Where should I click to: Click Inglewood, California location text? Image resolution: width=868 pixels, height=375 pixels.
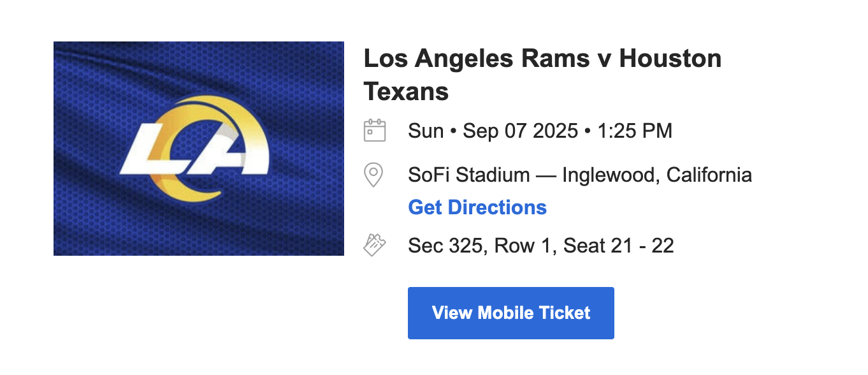656,175
